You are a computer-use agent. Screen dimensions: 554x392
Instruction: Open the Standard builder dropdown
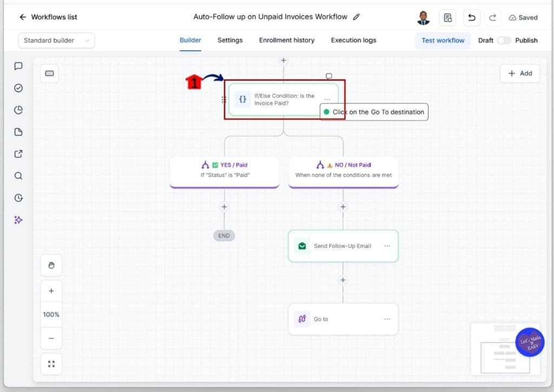56,40
